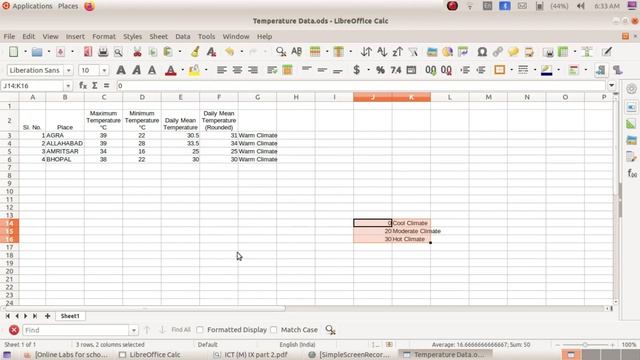Image resolution: width=640 pixels, height=360 pixels.
Task: Adjust the zoom slider in status bar
Action: pos(585,345)
